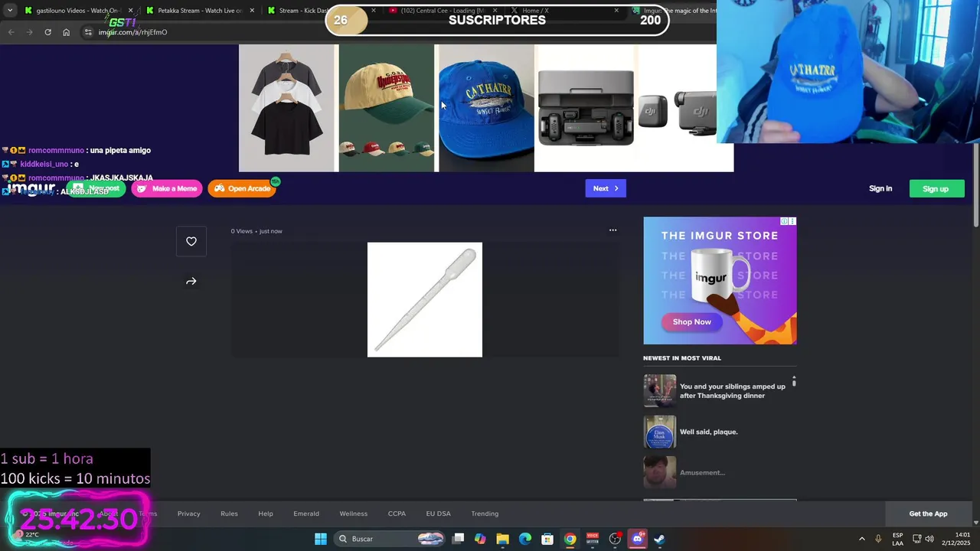
Task: Open the post's three-dot options menu
Action: [x=612, y=230]
